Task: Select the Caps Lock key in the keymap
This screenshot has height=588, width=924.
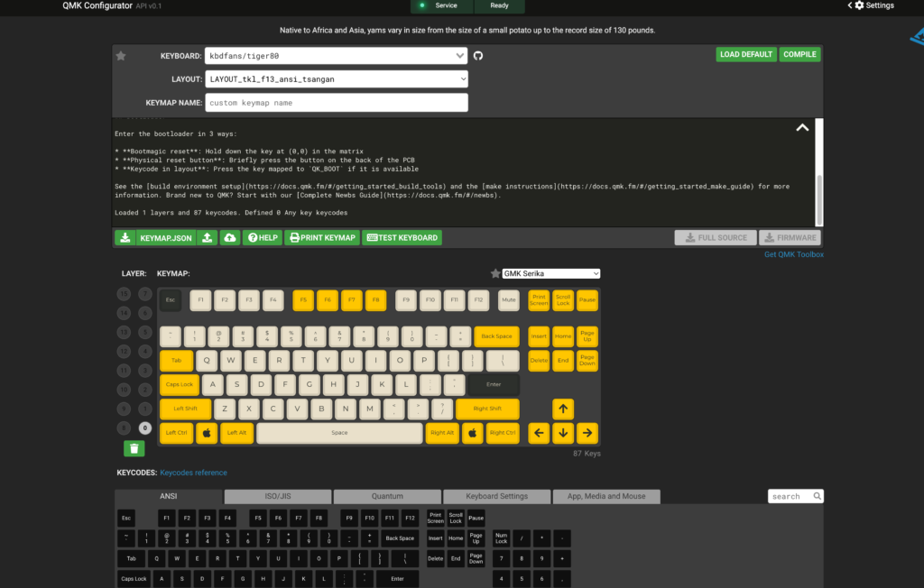Action: pyautogui.click(x=180, y=385)
